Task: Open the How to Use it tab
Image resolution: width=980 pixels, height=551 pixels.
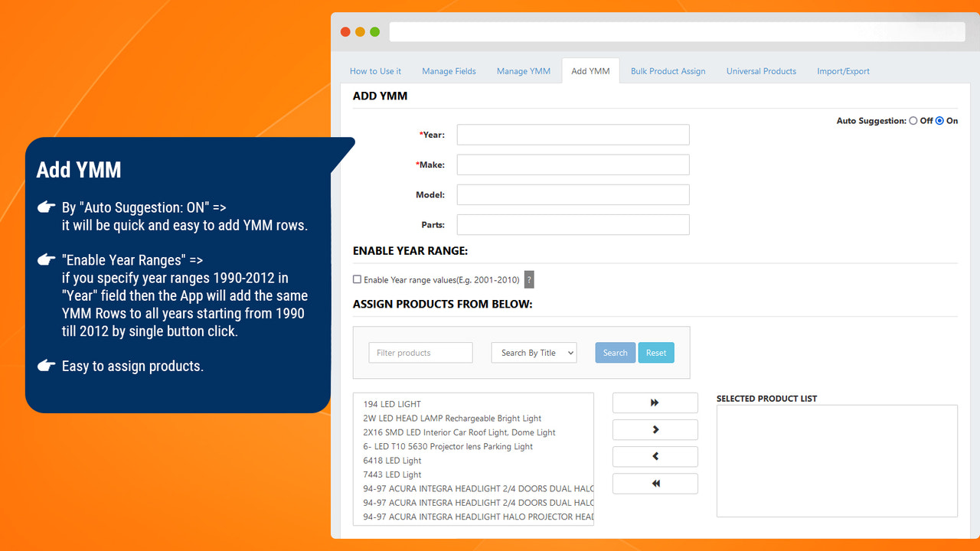Action: (x=375, y=70)
